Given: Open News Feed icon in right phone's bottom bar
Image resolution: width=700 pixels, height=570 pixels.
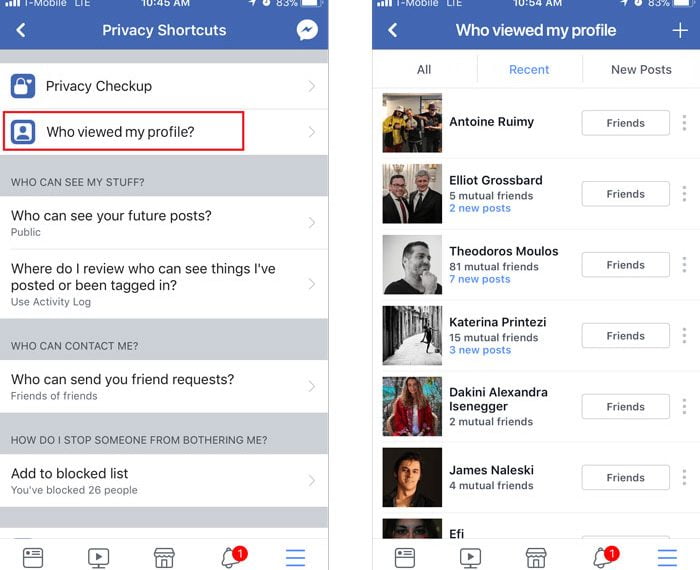Looking at the screenshot, I should pos(405,558).
